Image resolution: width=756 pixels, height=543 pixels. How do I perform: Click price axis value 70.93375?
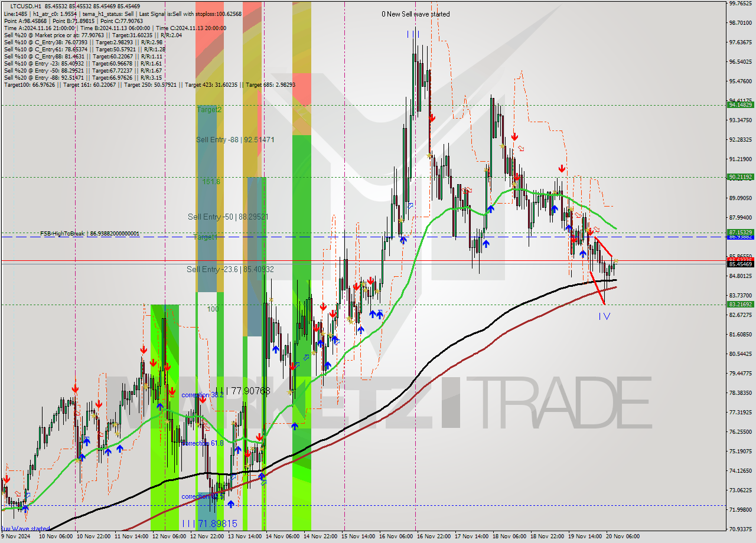pyautogui.click(x=741, y=529)
